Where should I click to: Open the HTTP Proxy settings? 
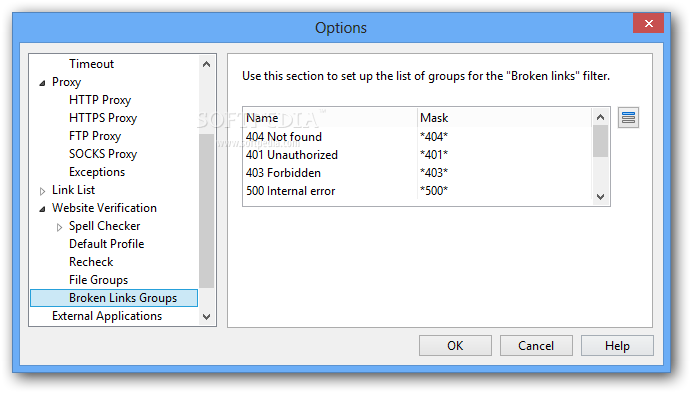pyautogui.click(x=100, y=100)
